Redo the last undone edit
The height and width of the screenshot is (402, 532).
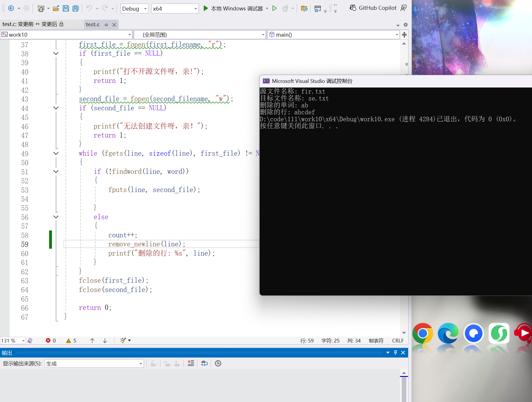click(105, 8)
